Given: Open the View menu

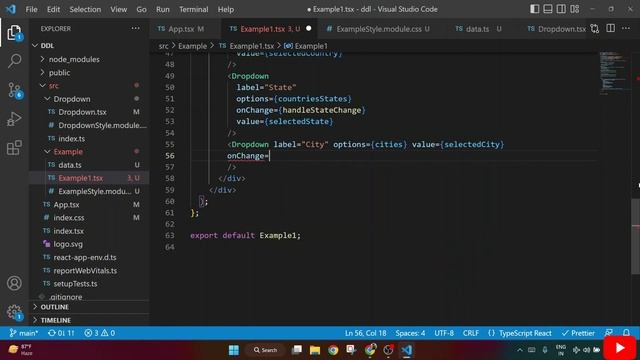Looking at the screenshot, I should coord(118,9).
